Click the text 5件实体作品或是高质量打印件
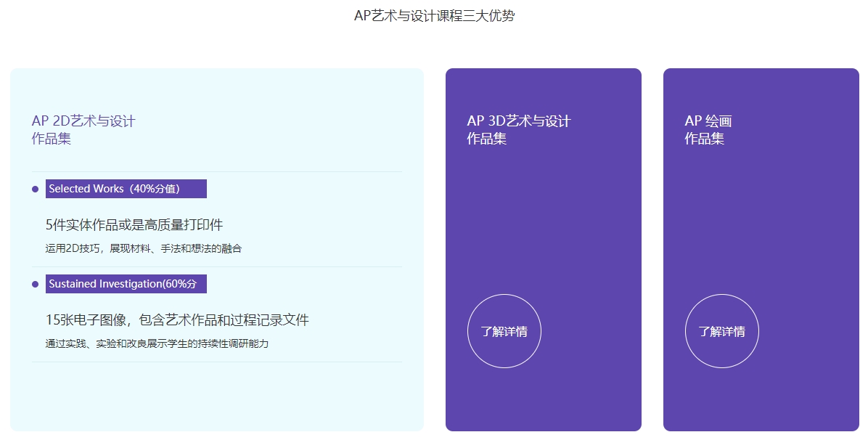 tap(134, 224)
